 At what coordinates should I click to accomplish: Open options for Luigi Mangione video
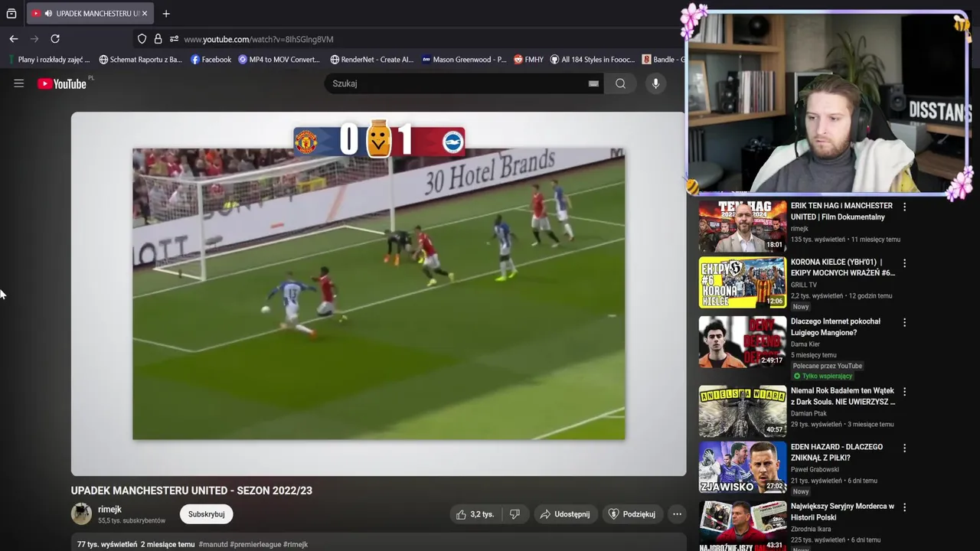(904, 322)
